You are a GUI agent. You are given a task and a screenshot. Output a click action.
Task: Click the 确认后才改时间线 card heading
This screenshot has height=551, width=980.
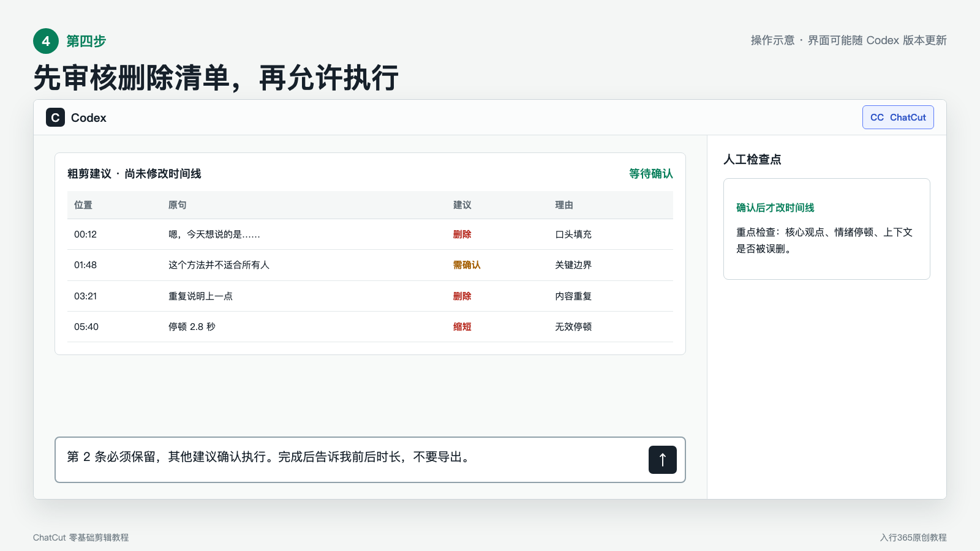coord(775,208)
